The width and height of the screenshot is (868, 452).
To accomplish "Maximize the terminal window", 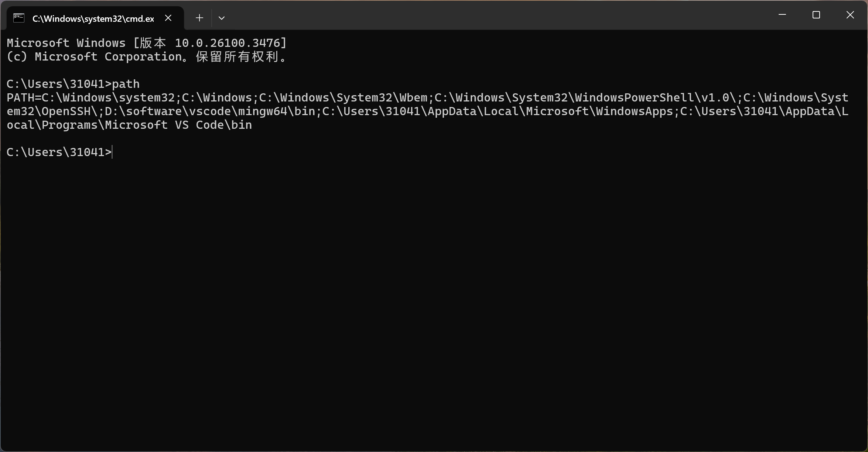I will pyautogui.click(x=816, y=15).
